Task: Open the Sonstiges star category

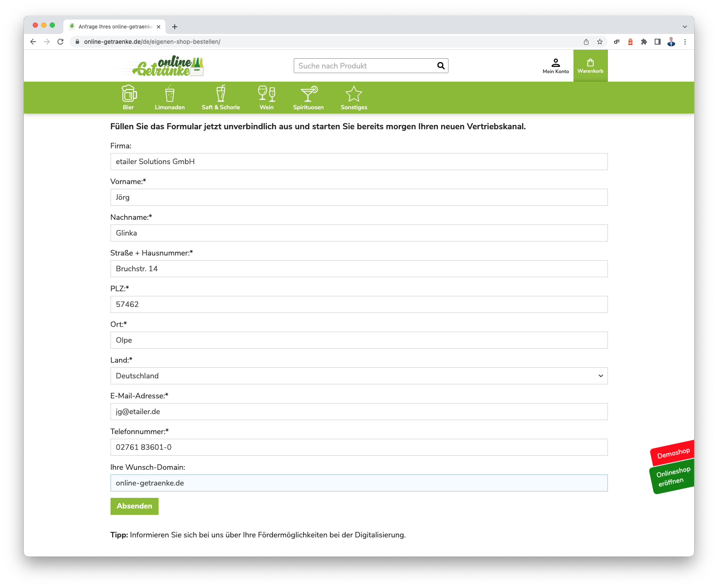Action: click(354, 94)
